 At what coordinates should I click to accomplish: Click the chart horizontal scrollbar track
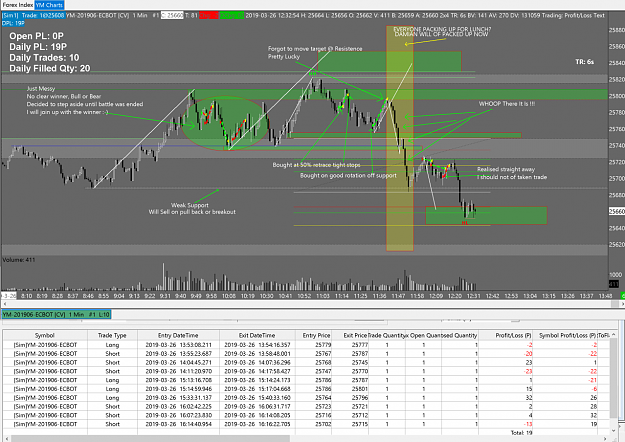pos(311,304)
